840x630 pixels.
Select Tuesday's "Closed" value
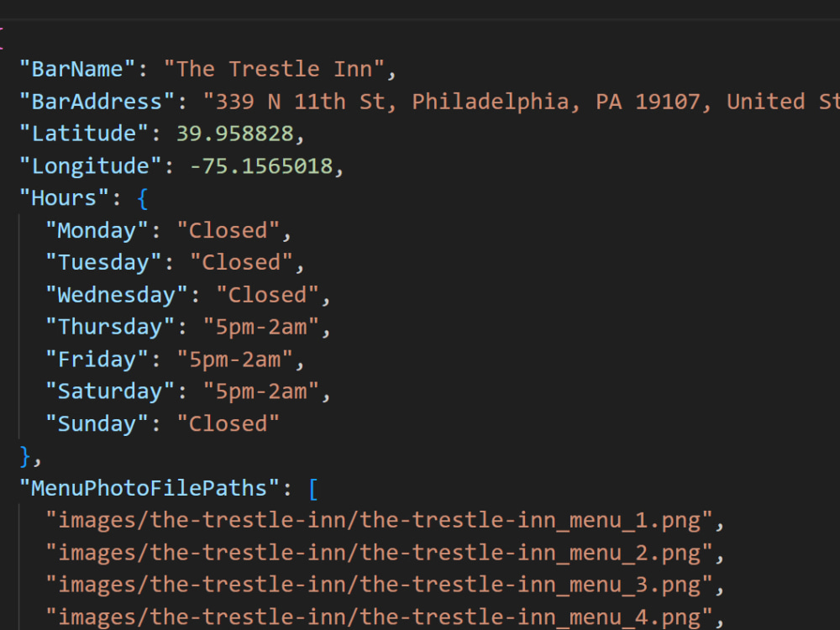pos(241,263)
